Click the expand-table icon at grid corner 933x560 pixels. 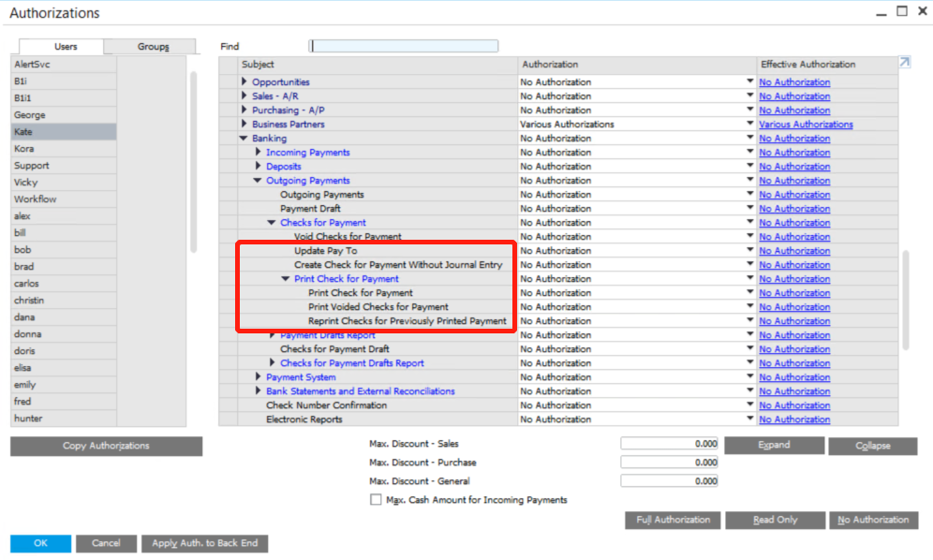[x=904, y=63]
